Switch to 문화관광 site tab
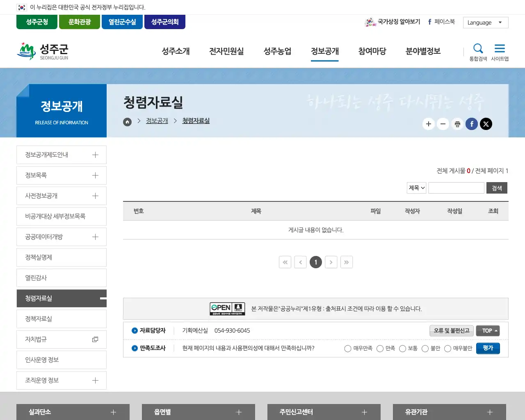The height and width of the screenshot is (420, 525). pos(80,22)
